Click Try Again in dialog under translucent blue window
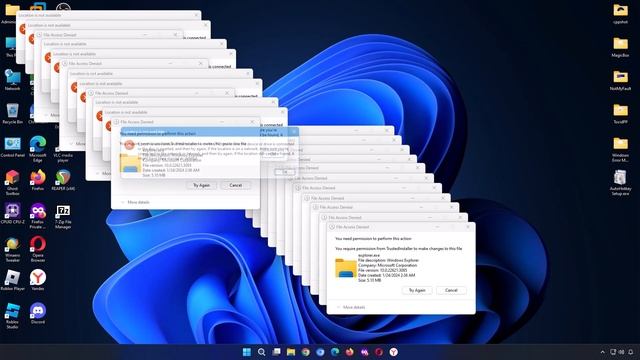The height and width of the screenshot is (360, 640). [x=201, y=185]
